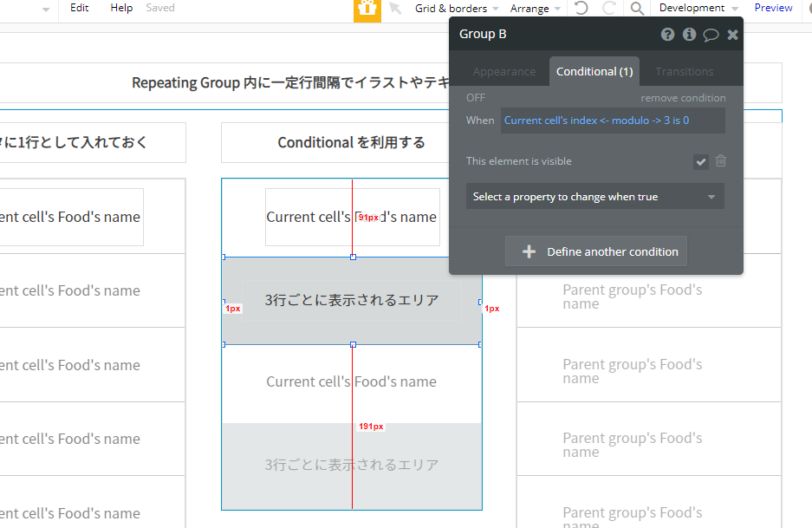Select the arrow pointer tool icon
Viewport: 812px width, 528px height.
point(395,9)
